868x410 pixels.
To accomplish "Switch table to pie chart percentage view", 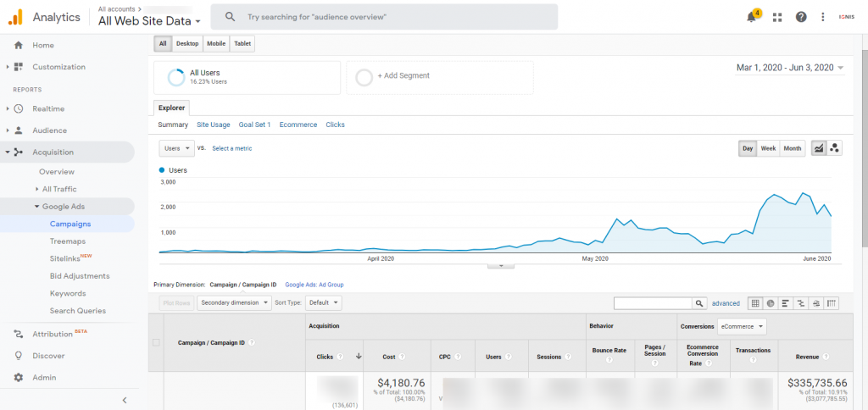I will tap(771, 302).
